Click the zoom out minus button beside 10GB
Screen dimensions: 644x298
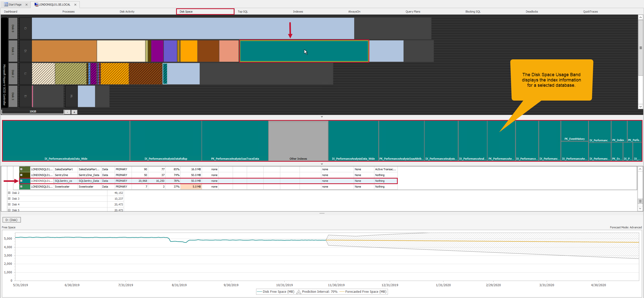[x=67, y=112]
